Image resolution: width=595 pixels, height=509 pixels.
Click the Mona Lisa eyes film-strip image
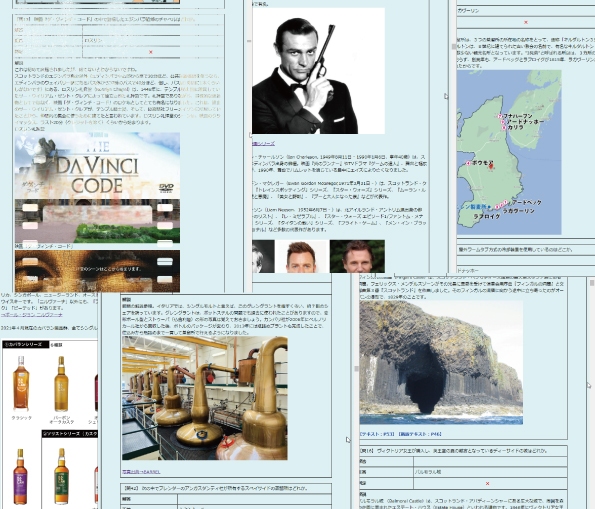tap(97, 271)
